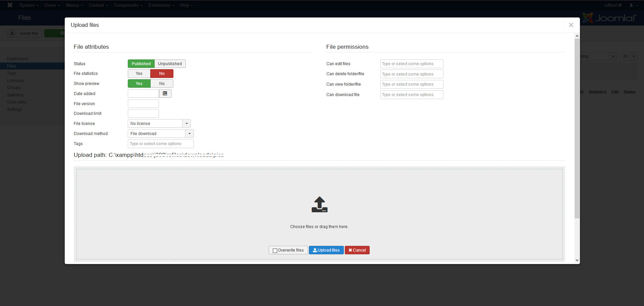Select No for File statistics
644x306 pixels.
[x=162, y=74]
